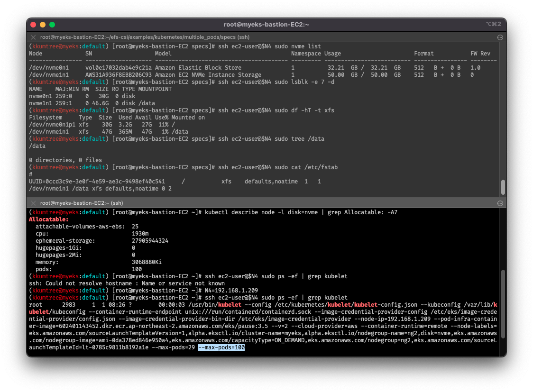Click the cpu value 1930m
Viewport: 533px width, 392px height.
click(140, 233)
